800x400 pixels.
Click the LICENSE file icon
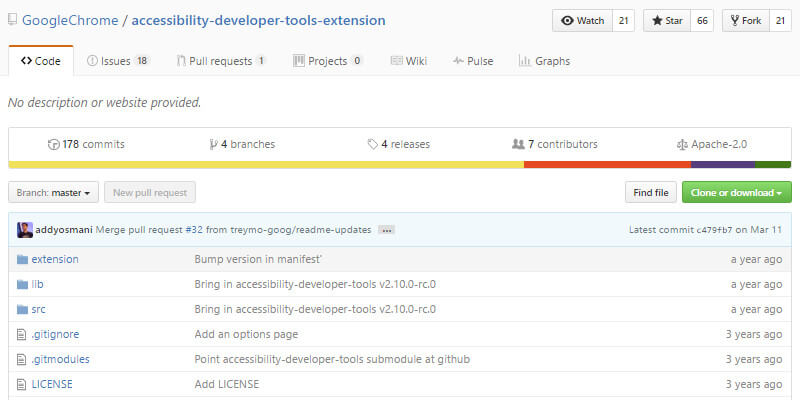point(22,384)
